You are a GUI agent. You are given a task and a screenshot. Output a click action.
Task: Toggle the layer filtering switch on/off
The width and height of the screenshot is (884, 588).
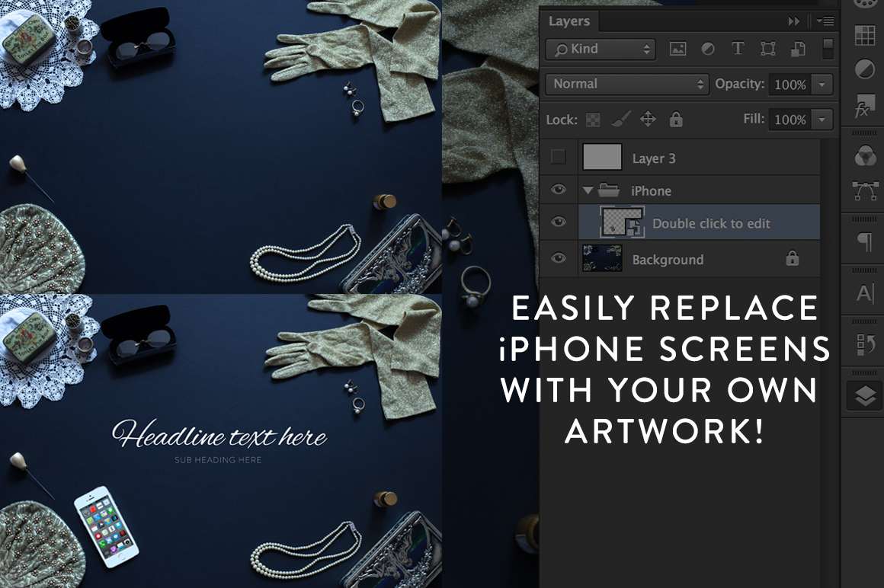click(x=828, y=50)
